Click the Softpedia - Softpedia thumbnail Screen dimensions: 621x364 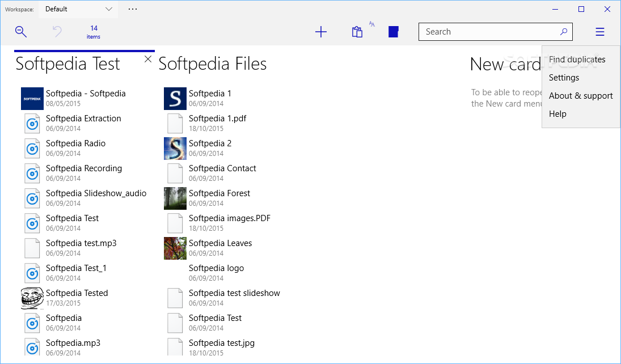[32, 99]
